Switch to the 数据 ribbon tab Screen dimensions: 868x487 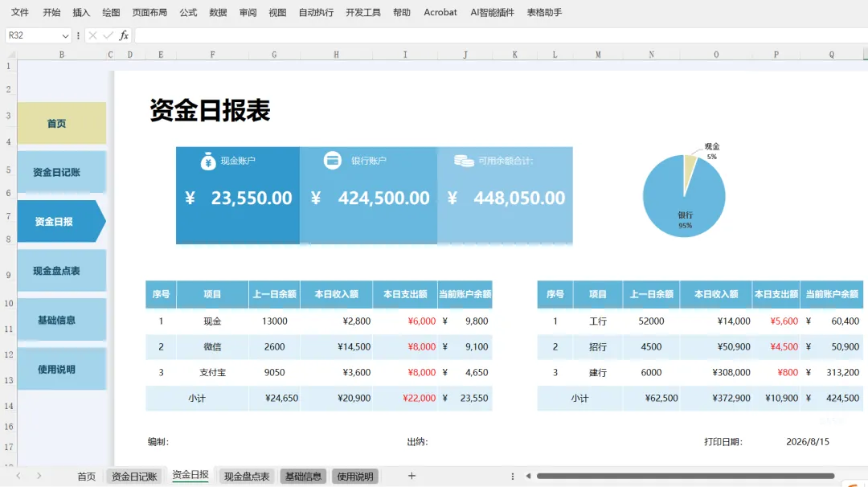click(218, 12)
